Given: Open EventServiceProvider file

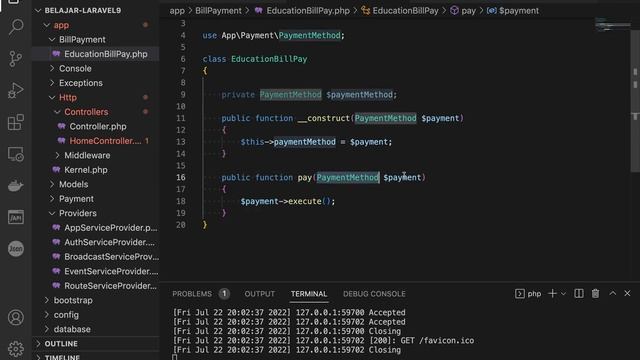Looking at the screenshot, I should coord(111,271).
